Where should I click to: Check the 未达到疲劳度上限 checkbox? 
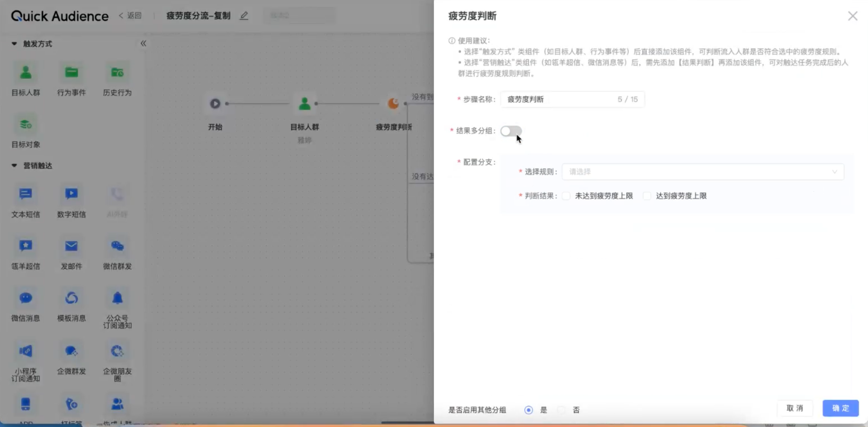click(566, 196)
